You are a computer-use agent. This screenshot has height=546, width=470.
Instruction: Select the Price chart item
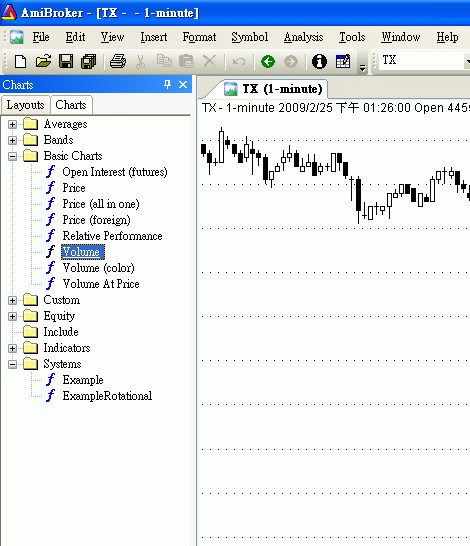point(74,188)
